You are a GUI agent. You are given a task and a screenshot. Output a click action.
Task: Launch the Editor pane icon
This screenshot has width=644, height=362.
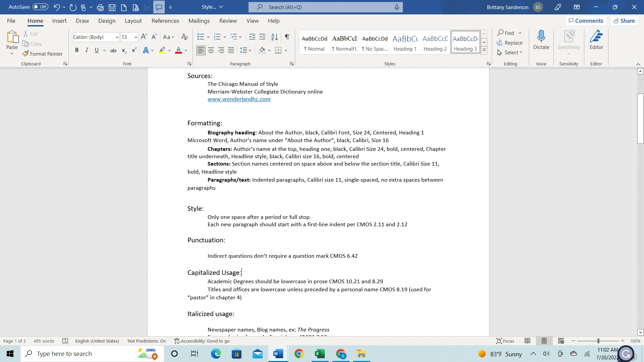pyautogui.click(x=596, y=36)
